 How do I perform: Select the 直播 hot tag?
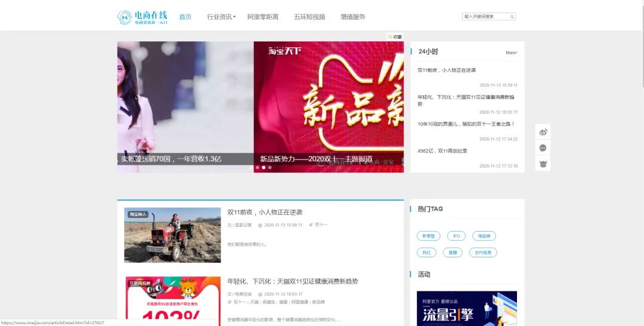tap(453, 253)
